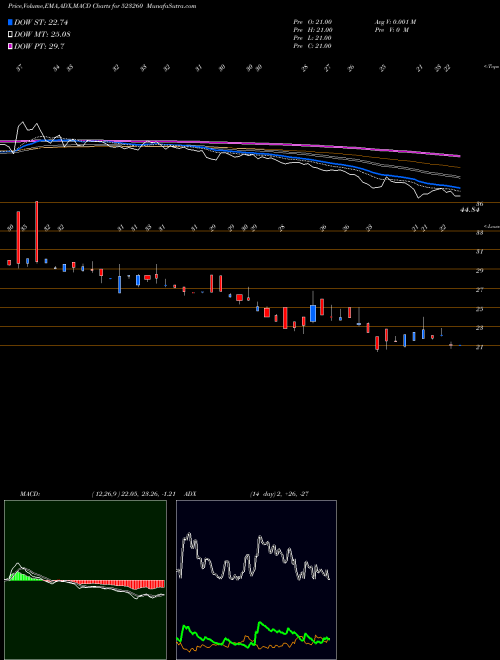Click the large blue candle near 25

pyautogui.click(x=313, y=314)
